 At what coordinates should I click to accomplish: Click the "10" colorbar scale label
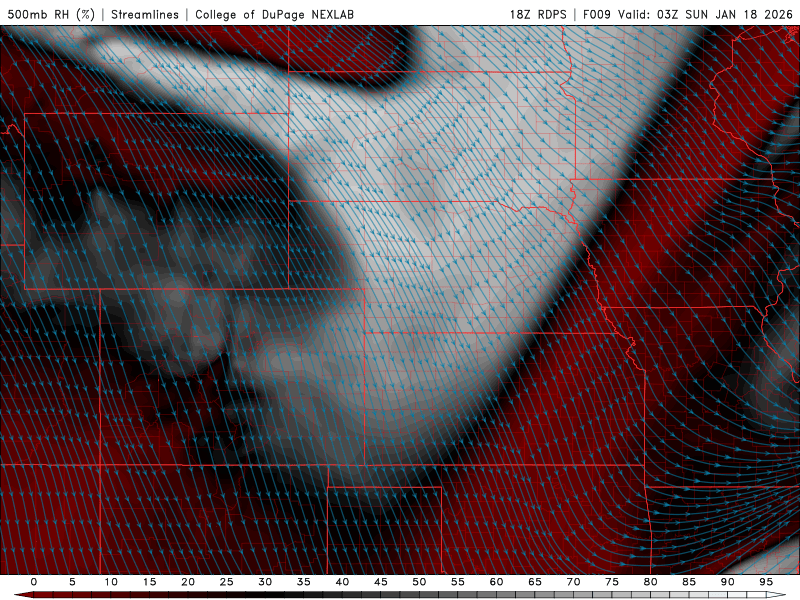(x=111, y=582)
